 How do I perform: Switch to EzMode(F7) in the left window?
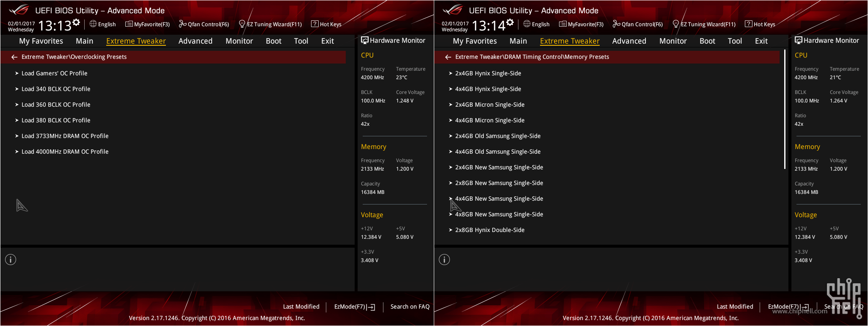[x=355, y=307]
